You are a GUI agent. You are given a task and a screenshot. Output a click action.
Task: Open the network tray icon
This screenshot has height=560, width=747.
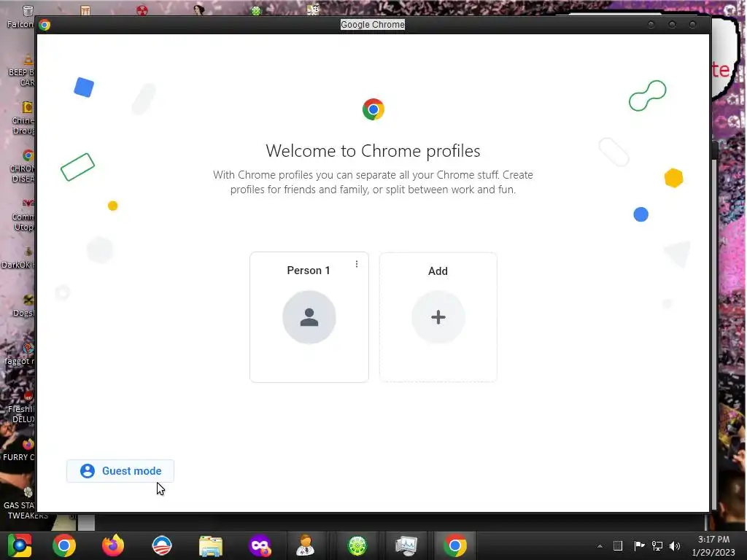click(x=657, y=545)
